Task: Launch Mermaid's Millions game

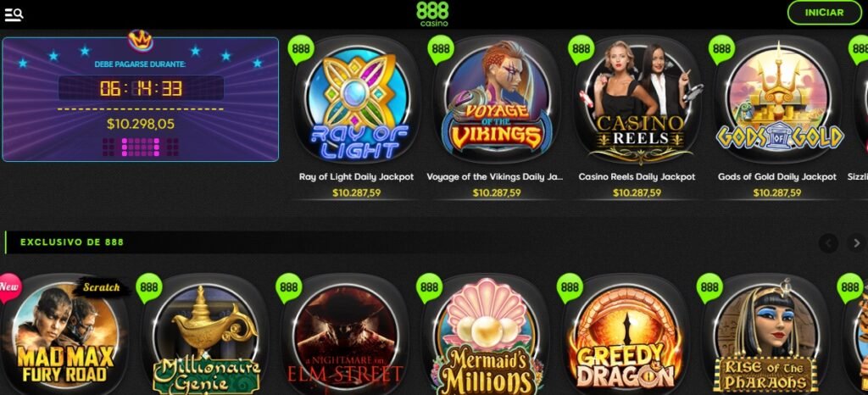Action: click(x=486, y=334)
